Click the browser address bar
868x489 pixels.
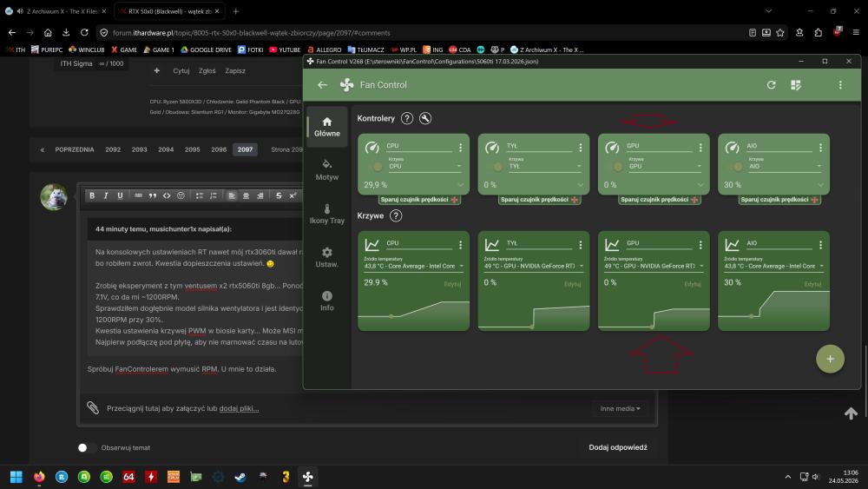[421, 33]
